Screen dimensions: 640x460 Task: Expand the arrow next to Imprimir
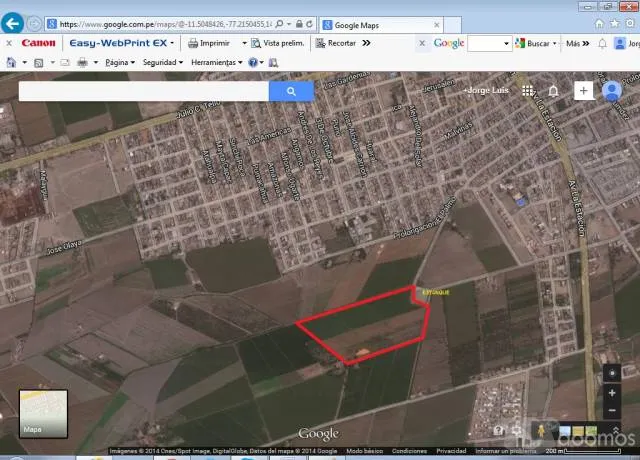(244, 43)
